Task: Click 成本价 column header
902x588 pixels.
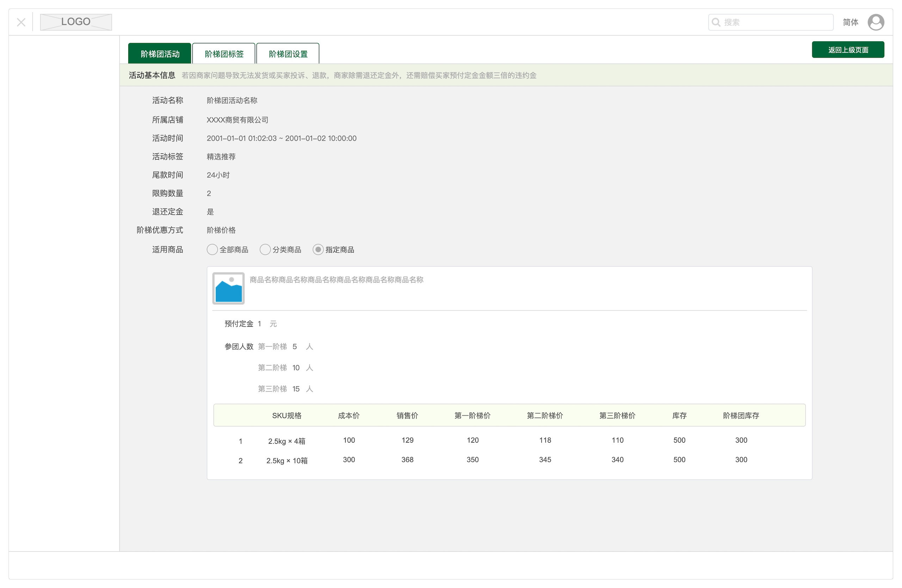Action: (x=349, y=415)
